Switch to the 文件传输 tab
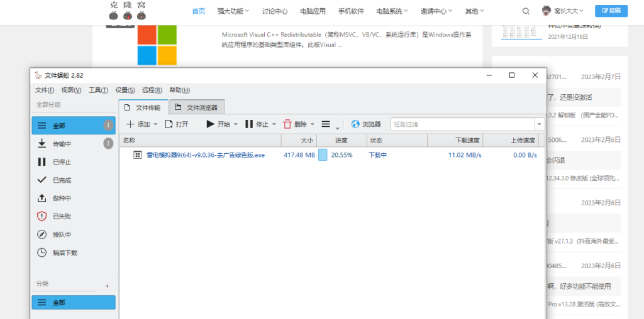The width and height of the screenshot is (644, 319). tap(143, 107)
